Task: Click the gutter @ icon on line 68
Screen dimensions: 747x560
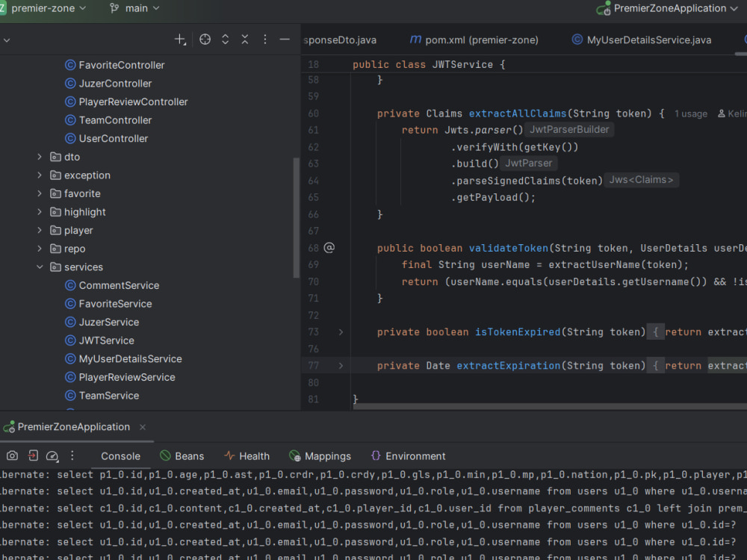Action: click(x=329, y=248)
